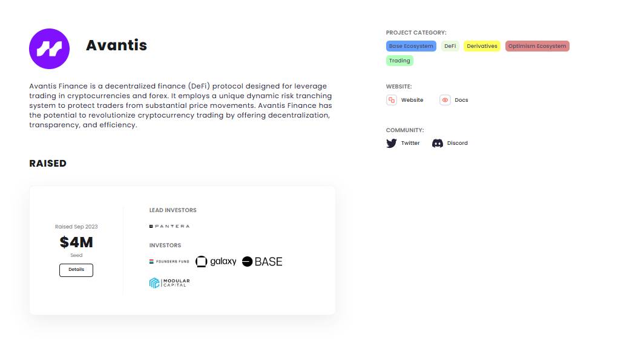Open the Docs text link

pos(461,100)
